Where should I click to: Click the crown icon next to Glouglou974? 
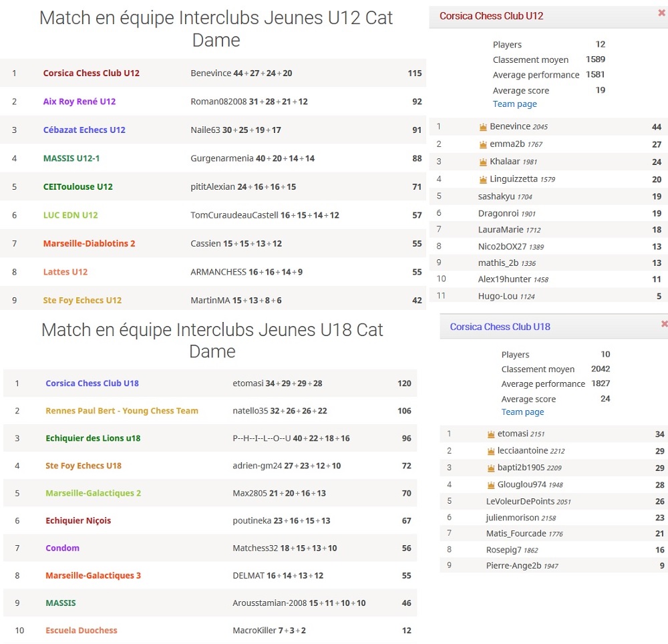coord(491,485)
